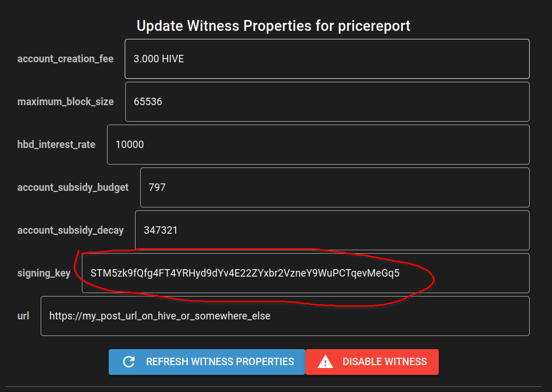Edit the hbd_interest_rate field showing 10000
Image resolution: width=552 pixels, height=392 pixels.
[318, 145]
